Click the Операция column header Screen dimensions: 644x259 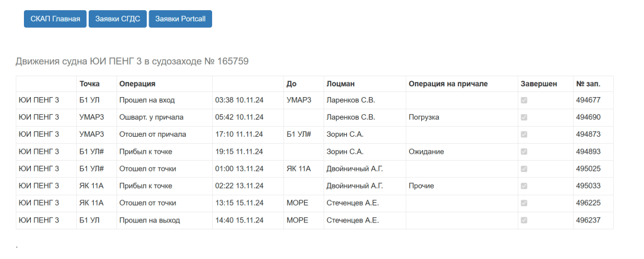point(137,84)
